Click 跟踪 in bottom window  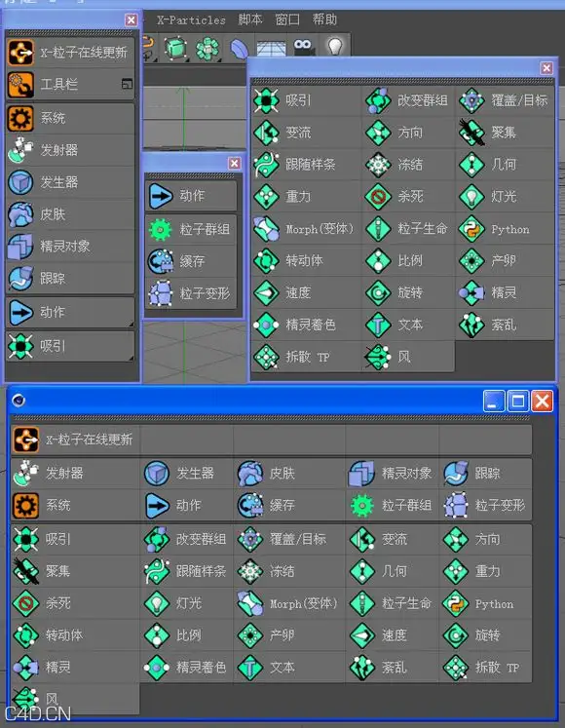pyautogui.click(x=486, y=474)
